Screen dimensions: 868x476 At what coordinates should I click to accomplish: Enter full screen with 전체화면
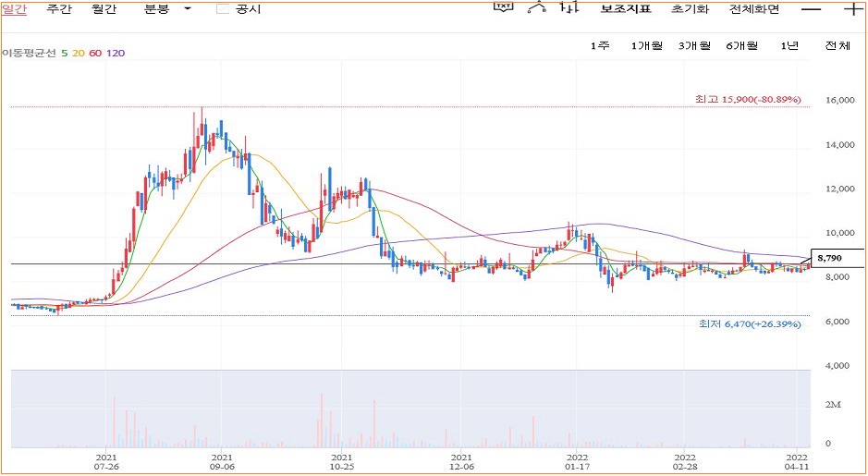[754, 9]
